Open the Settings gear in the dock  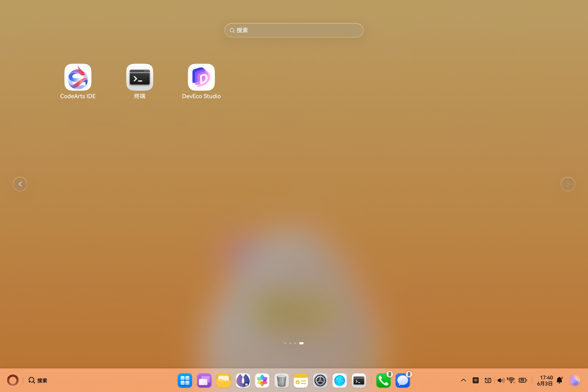[x=320, y=381]
